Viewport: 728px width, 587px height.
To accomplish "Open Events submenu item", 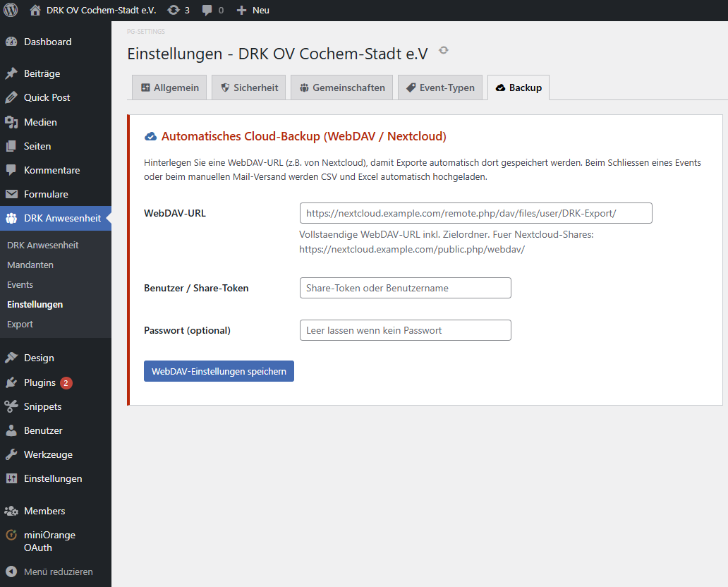I will click(20, 284).
